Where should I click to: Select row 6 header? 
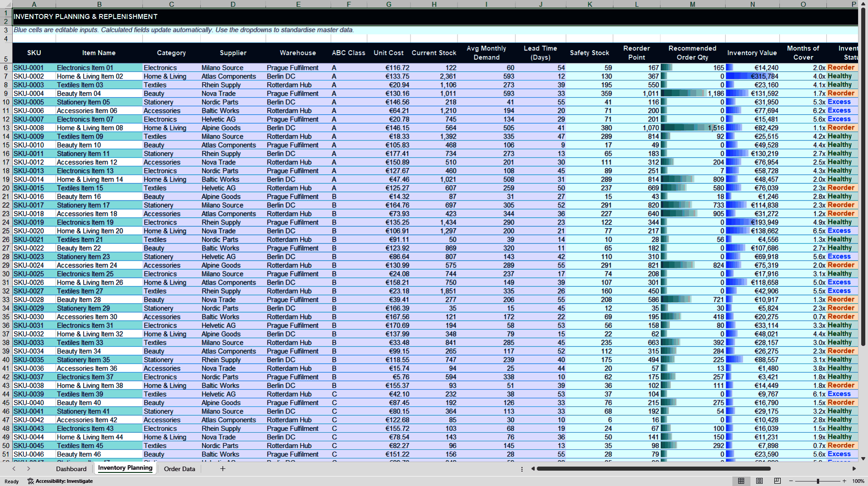point(6,68)
